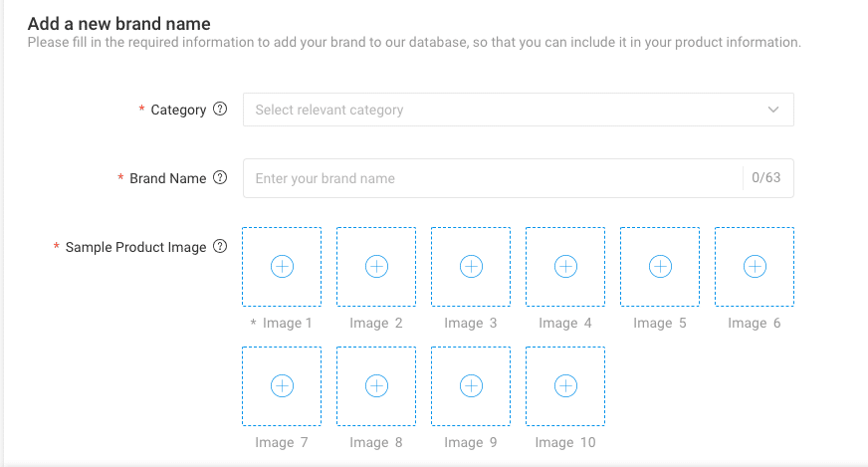This screenshot has height=467, width=868.
Task: Click the help icon beside Brand Name
Action: coord(220,178)
